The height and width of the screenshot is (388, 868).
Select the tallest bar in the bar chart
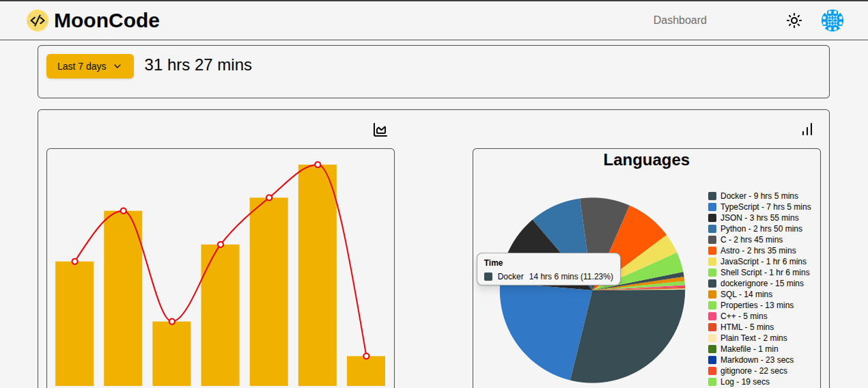pos(318,273)
